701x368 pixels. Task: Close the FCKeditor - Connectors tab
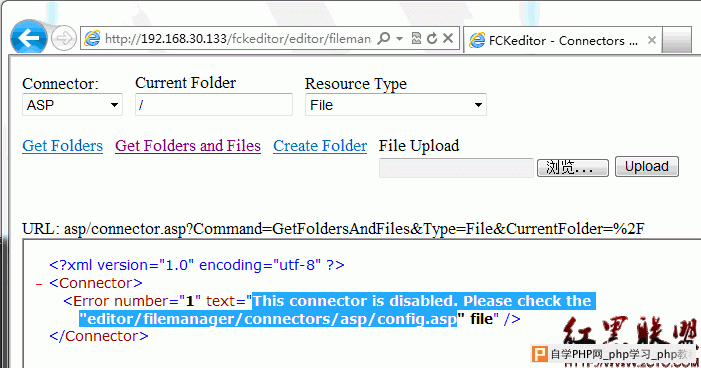click(x=652, y=40)
